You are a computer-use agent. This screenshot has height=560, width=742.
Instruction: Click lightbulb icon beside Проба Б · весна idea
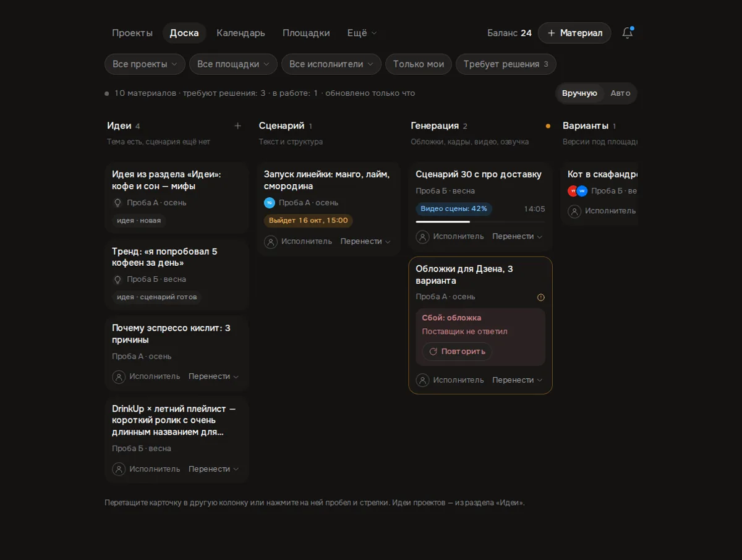coord(117,279)
